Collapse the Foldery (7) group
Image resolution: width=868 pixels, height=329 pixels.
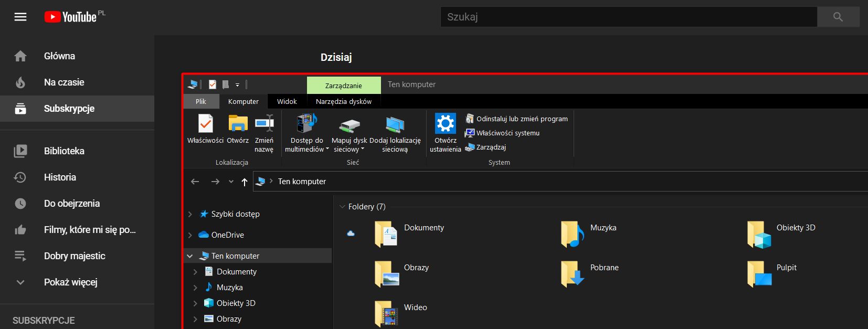click(343, 207)
